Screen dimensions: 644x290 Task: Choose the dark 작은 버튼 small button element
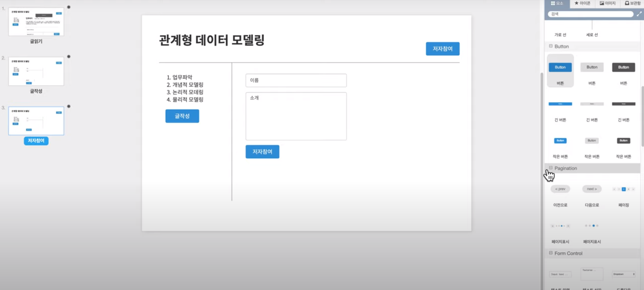(x=623, y=141)
